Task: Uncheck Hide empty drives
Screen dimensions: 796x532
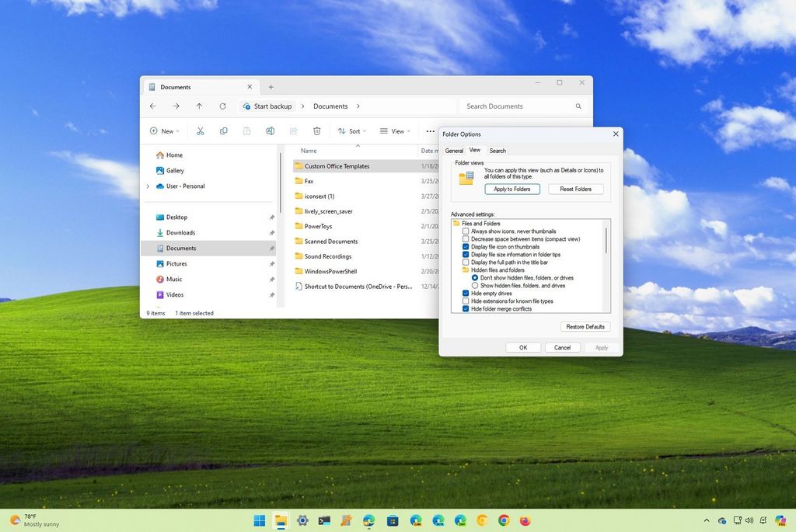Action: (x=466, y=294)
